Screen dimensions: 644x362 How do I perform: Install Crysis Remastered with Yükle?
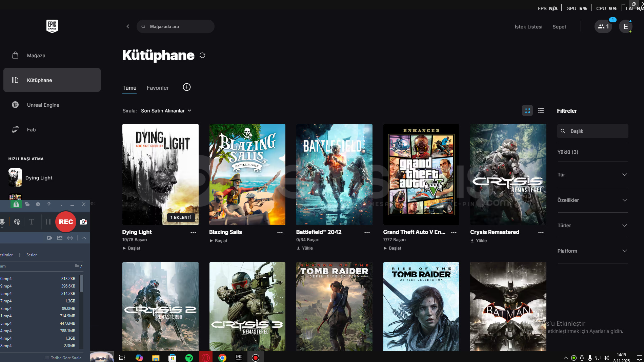click(479, 241)
